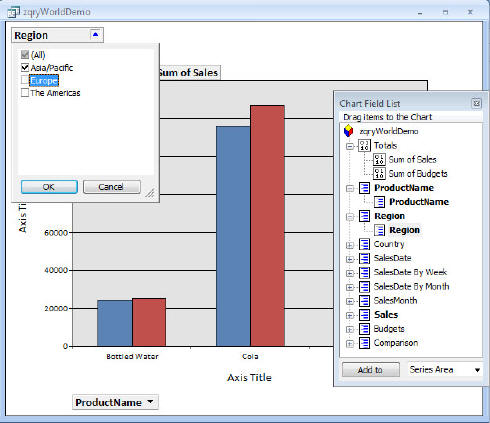The image size is (490, 423).
Task: Expand the Sales tree node
Action: 350,315
